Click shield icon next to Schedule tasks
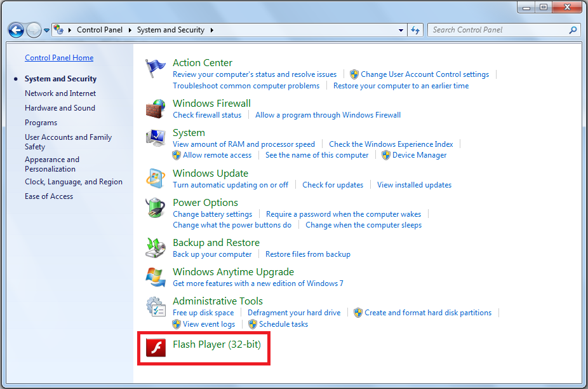 click(253, 324)
